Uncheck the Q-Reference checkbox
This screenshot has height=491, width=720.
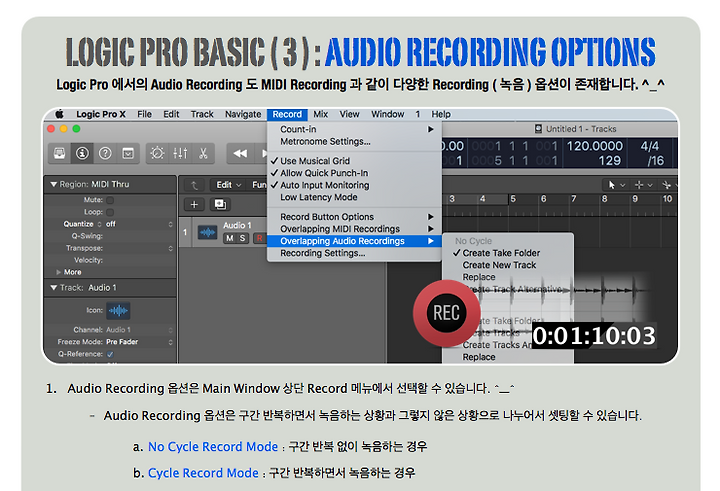click(x=110, y=354)
